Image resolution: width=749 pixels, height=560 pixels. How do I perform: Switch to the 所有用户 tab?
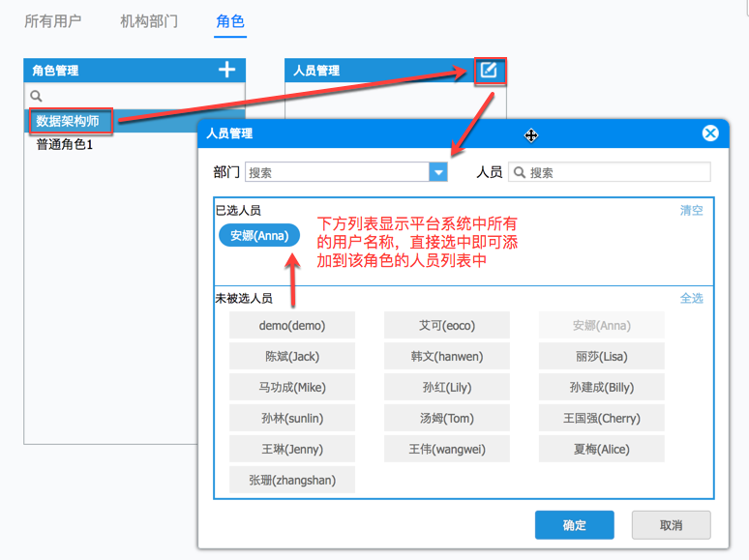click(53, 21)
